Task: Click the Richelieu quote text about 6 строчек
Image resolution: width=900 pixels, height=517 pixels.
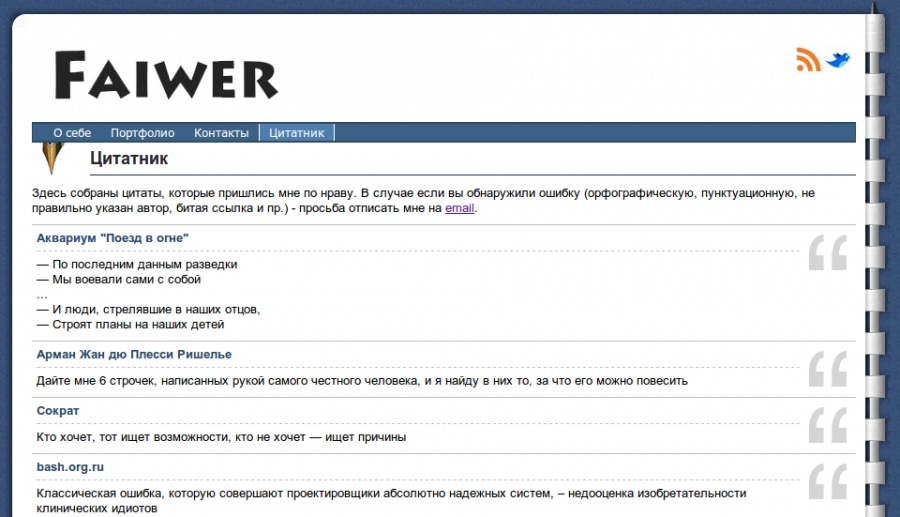Action: (x=362, y=381)
